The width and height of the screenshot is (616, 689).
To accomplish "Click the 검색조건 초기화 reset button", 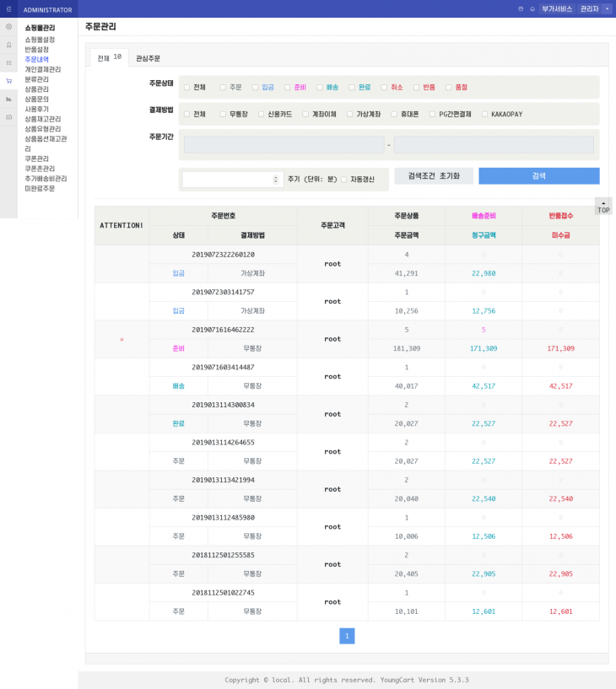I will pyautogui.click(x=434, y=175).
